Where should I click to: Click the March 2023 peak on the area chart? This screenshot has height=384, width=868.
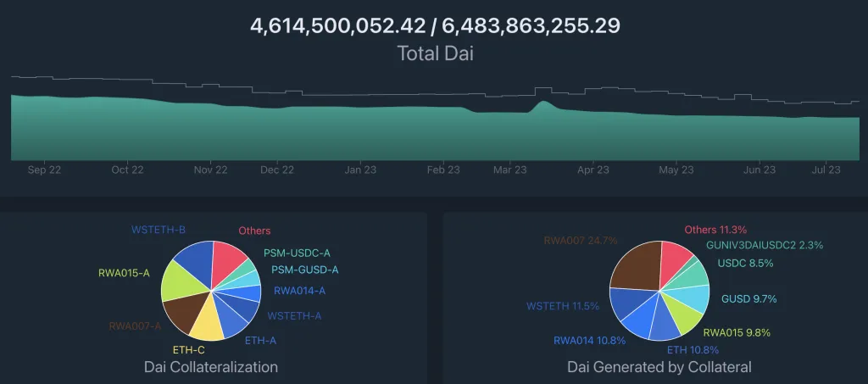(543, 103)
